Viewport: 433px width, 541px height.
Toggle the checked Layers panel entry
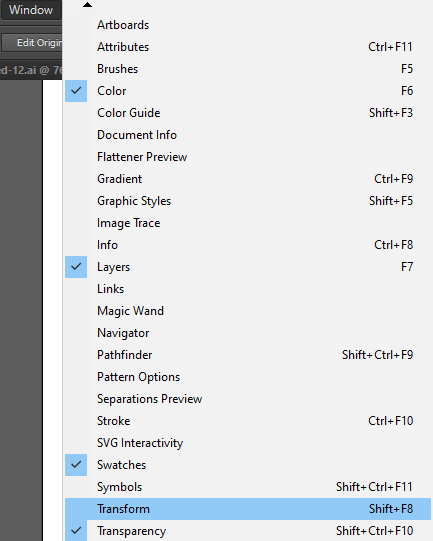coord(248,267)
